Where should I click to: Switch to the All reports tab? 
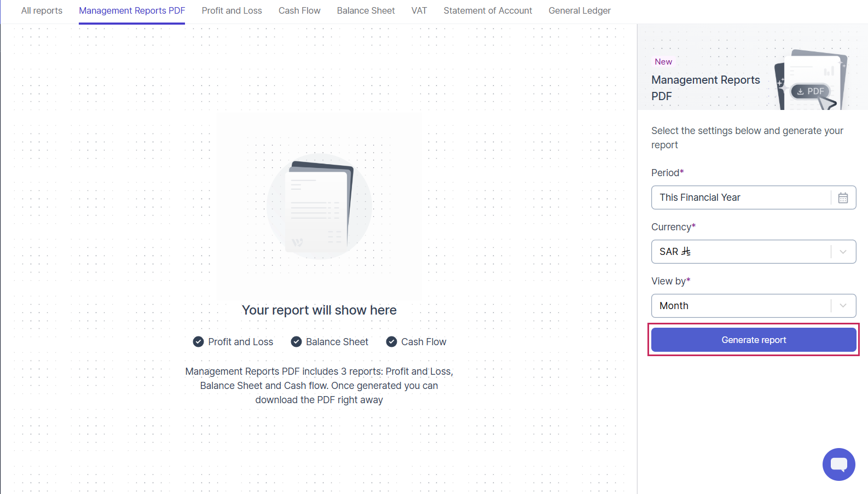[x=42, y=11]
